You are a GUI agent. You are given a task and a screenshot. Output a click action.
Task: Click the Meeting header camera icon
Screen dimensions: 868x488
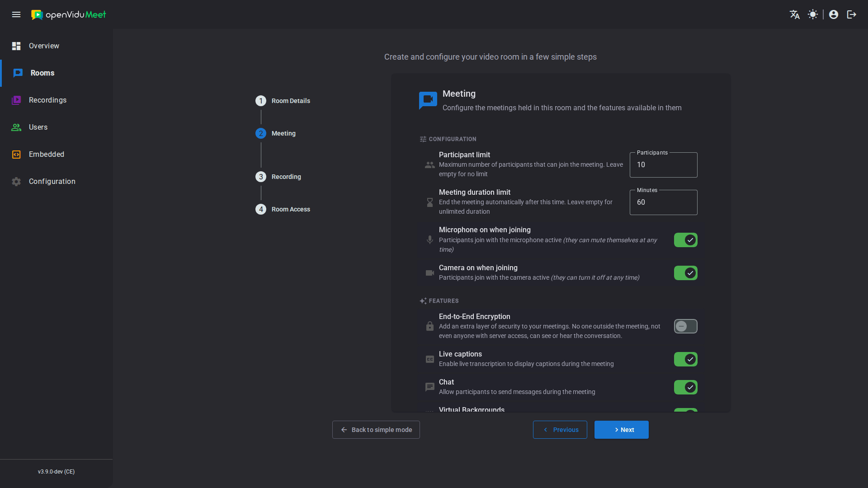click(x=428, y=100)
